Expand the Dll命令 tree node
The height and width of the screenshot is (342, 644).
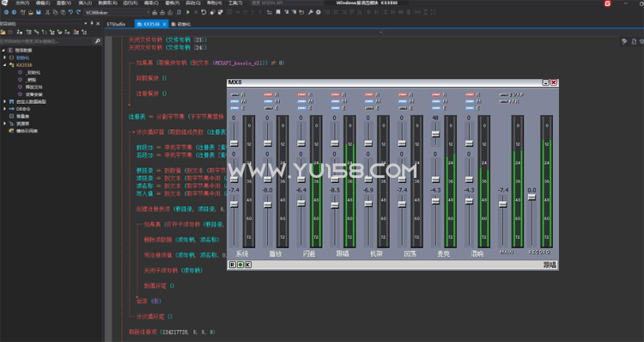pos(4,109)
